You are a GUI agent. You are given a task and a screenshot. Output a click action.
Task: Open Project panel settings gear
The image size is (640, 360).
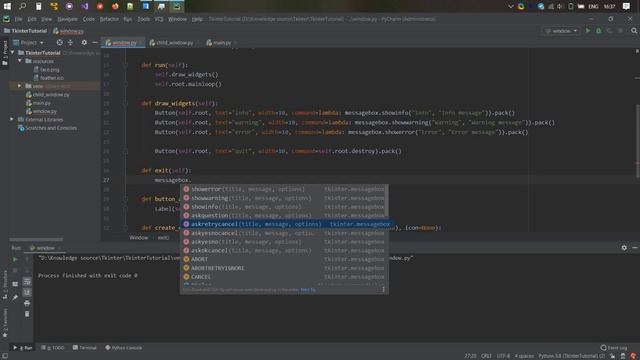click(84, 42)
